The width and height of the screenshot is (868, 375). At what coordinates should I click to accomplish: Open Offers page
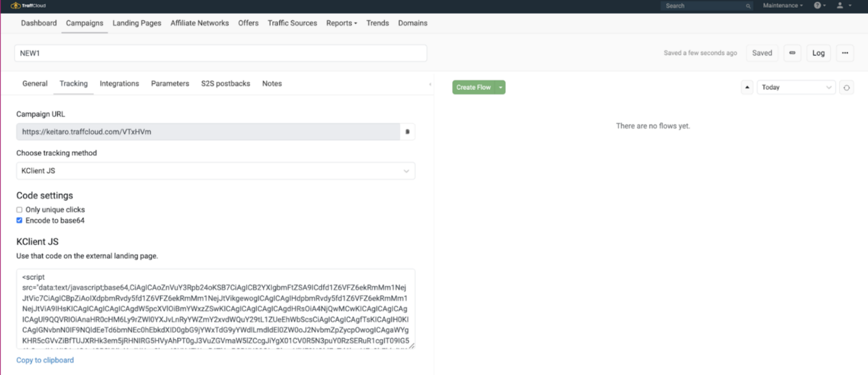pyautogui.click(x=248, y=23)
